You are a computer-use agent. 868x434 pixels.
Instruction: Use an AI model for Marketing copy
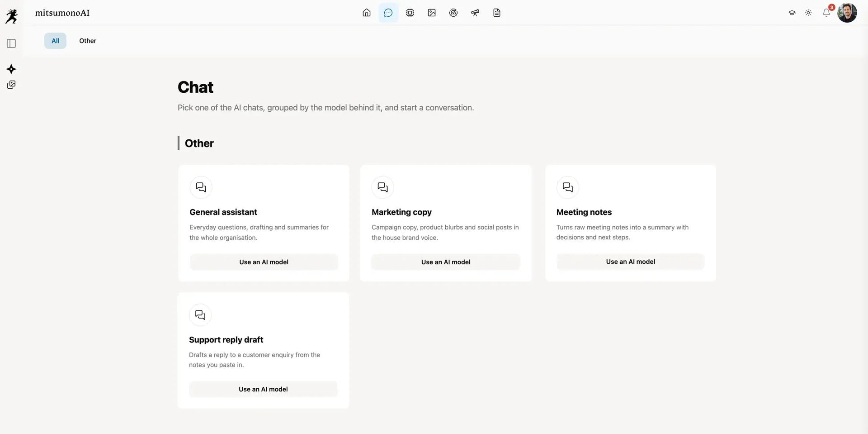446,262
